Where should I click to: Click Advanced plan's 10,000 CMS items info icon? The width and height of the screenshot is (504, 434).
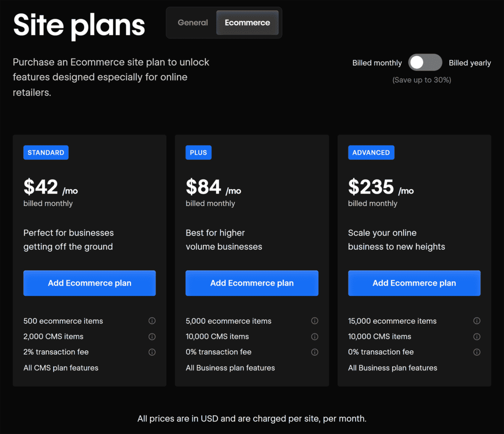(477, 336)
